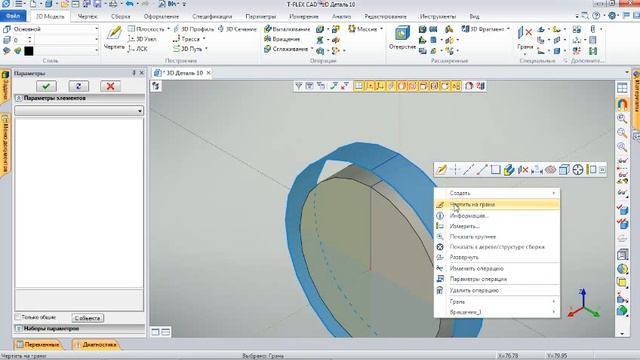
Task: Switch to the Чертеж ribbon tab
Action: click(87, 16)
